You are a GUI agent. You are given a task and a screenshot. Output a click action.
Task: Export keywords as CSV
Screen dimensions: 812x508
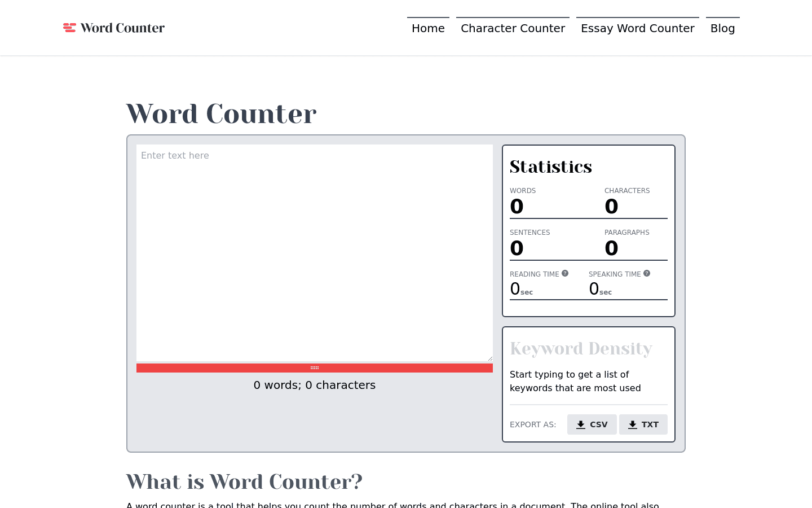(592, 424)
